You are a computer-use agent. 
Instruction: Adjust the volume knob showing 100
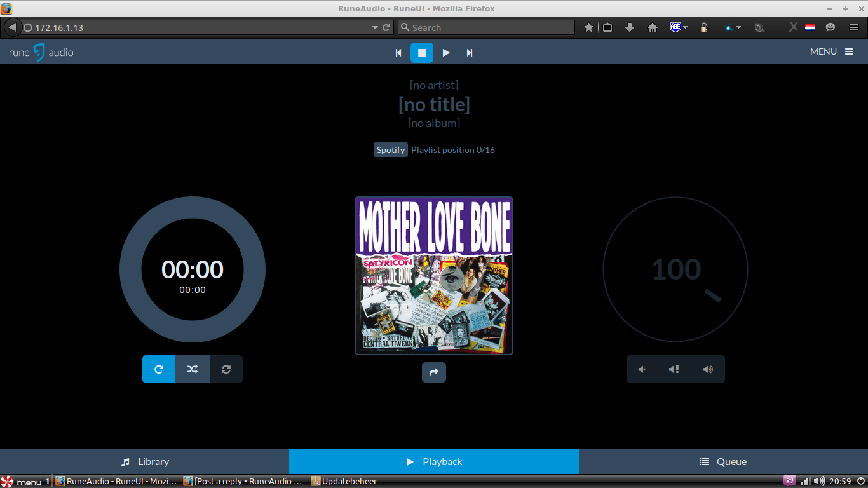click(675, 269)
